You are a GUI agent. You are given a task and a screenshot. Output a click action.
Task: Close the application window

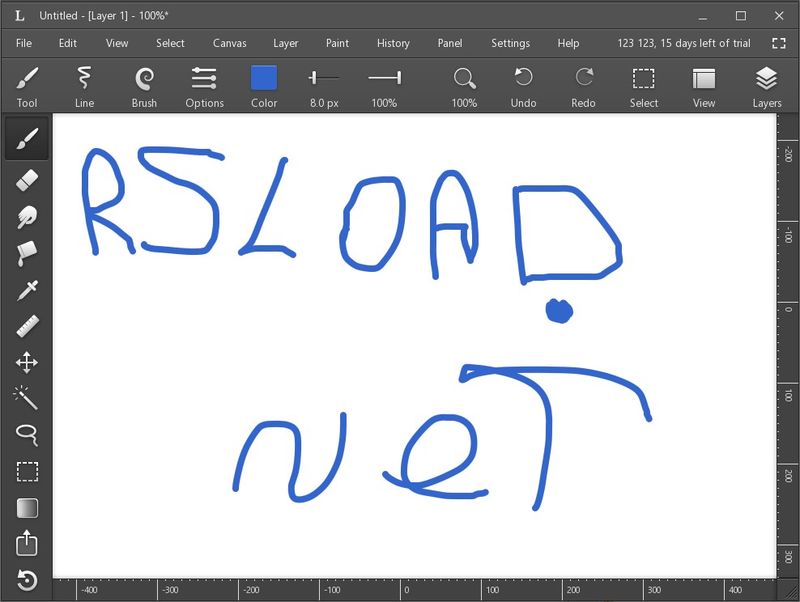779,16
